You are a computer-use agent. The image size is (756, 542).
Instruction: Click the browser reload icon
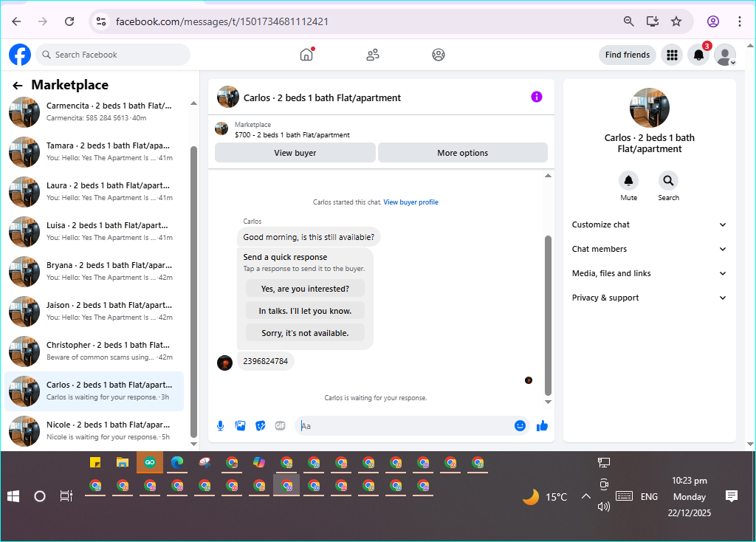point(69,21)
